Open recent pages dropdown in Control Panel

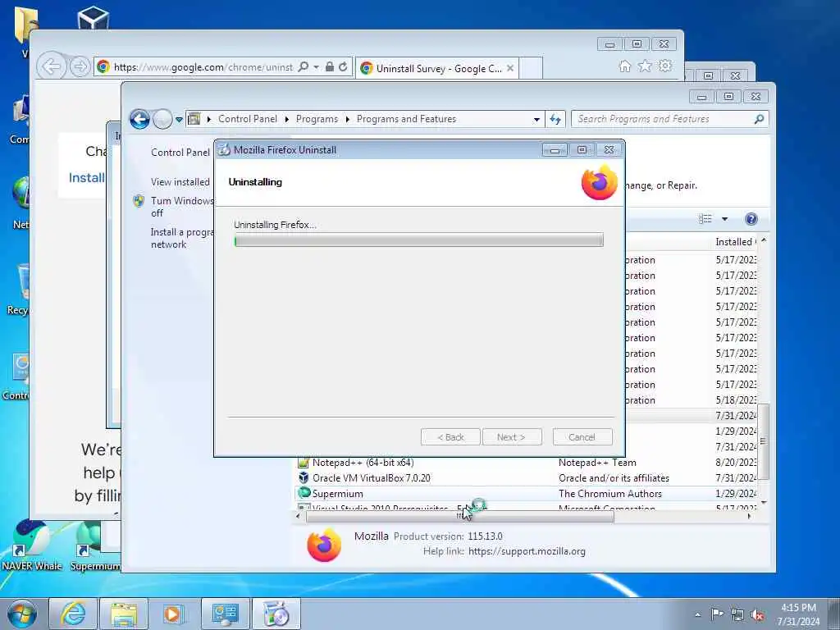pos(179,120)
